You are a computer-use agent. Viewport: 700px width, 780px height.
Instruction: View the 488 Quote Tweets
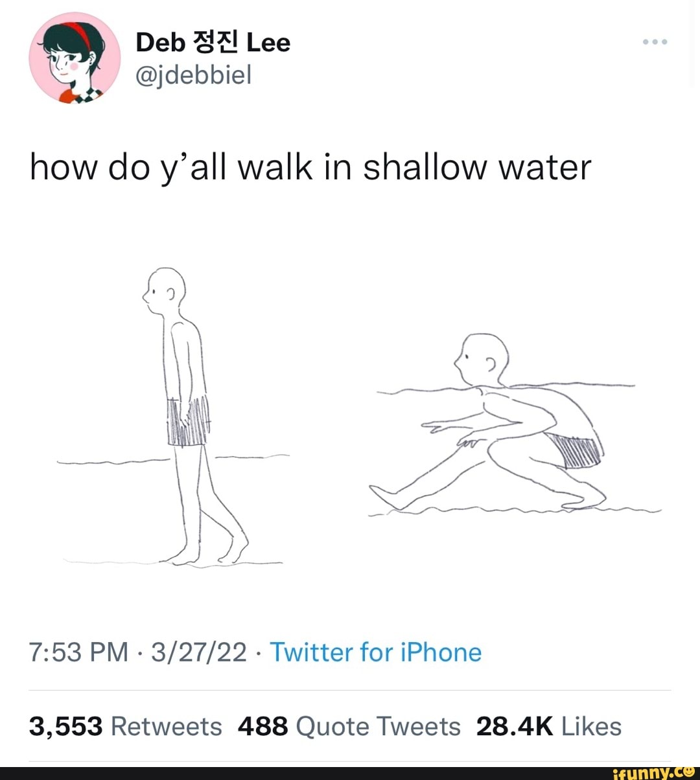click(349, 726)
